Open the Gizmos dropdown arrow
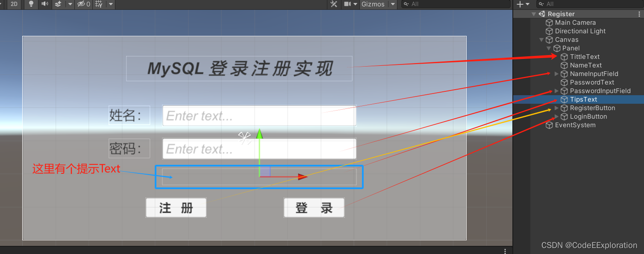The width and height of the screenshot is (644, 254). (x=392, y=4)
